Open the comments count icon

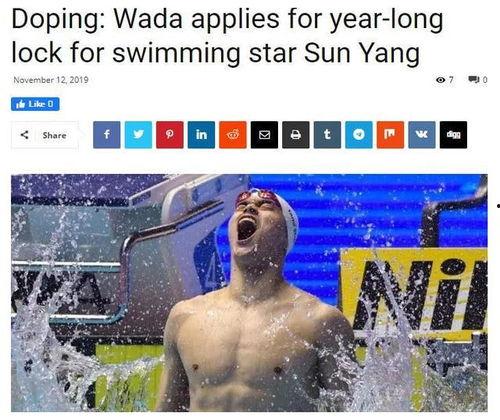(x=478, y=80)
